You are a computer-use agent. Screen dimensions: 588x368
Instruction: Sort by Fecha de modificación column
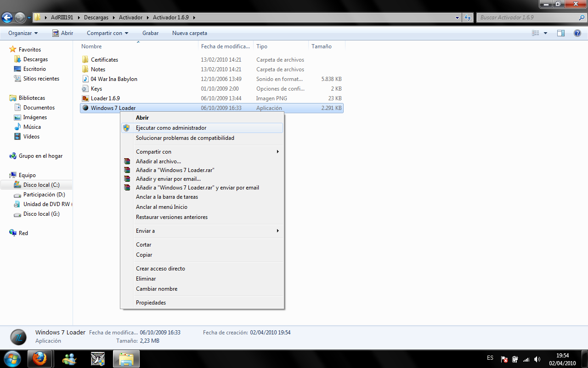(226, 46)
